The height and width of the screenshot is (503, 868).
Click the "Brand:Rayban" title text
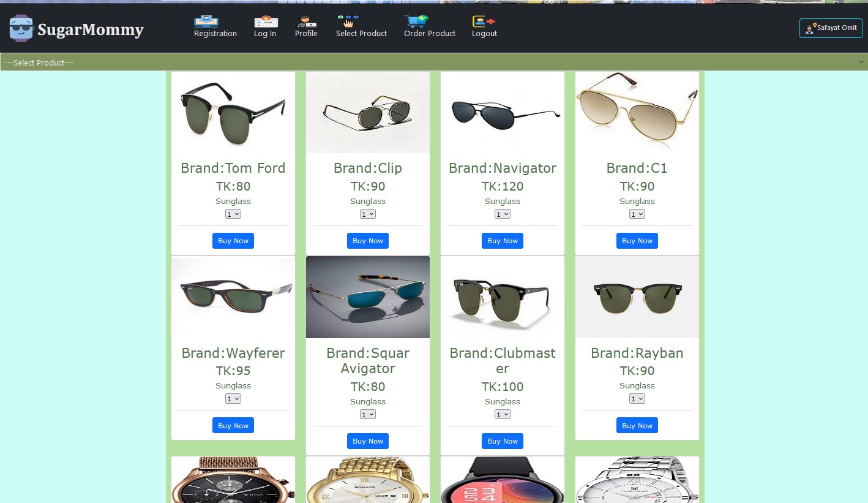637,353
